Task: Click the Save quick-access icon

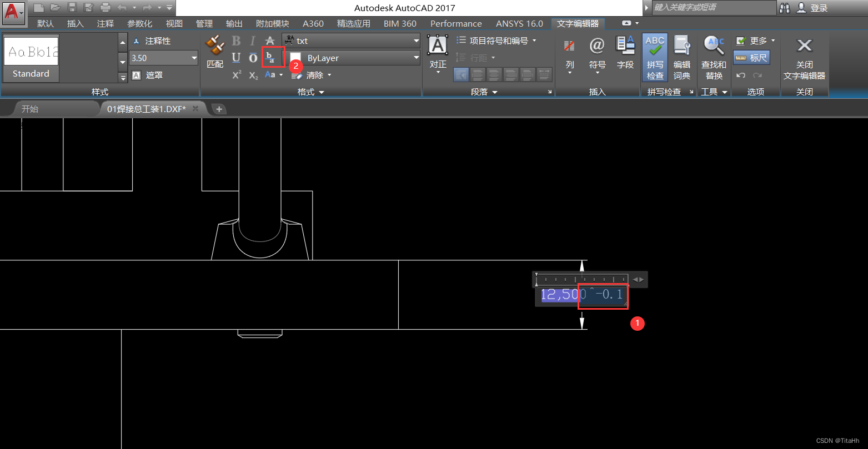Action: (72, 8)
